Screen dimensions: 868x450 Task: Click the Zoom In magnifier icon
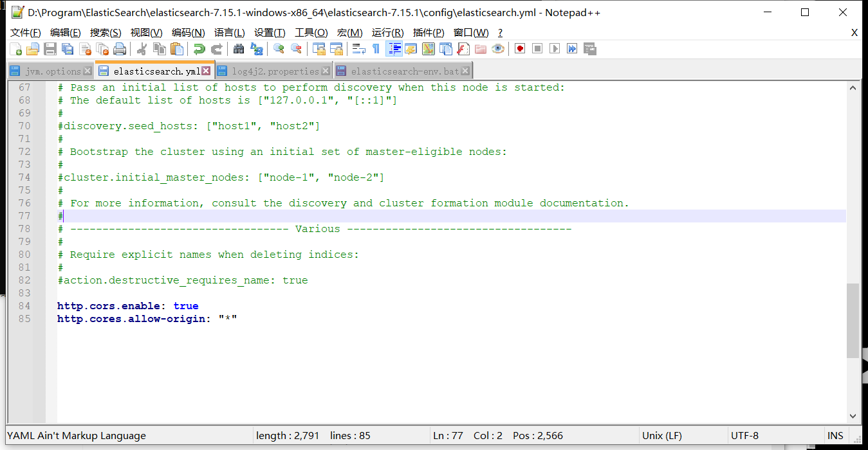[x=279, y=49]
